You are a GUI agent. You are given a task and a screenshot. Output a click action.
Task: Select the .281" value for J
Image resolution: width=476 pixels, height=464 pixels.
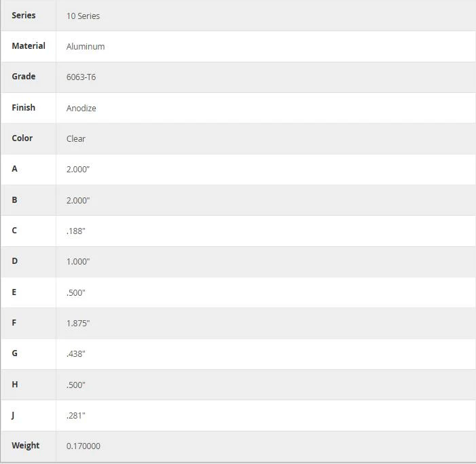pyautogui.click(x=76, y=415)
